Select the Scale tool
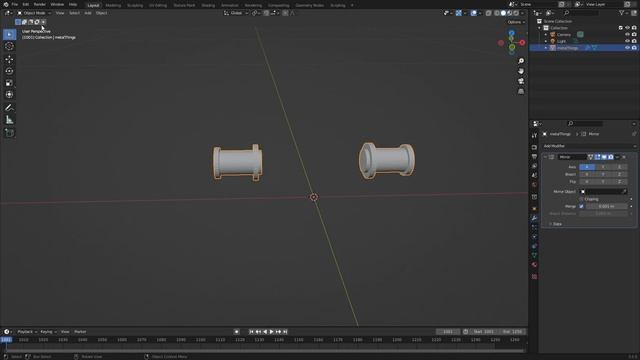The height and width of the screenshot is (360, 640). (x=9, y=83)
